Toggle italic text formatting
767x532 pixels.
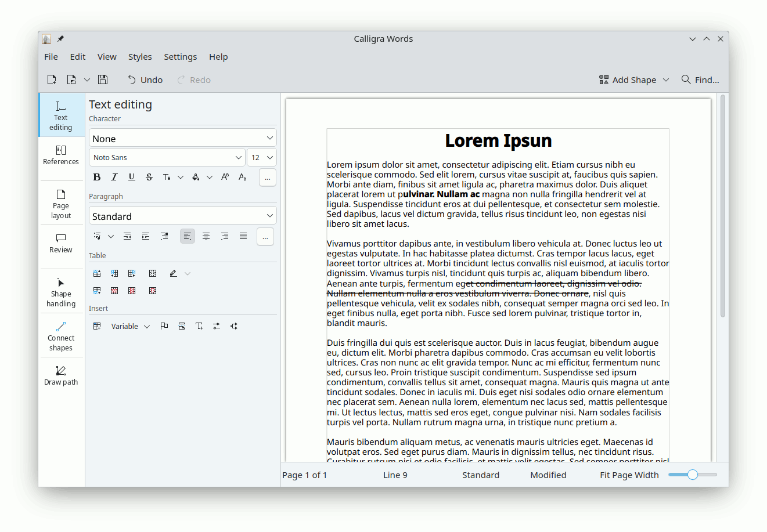[x=114, y=177]
